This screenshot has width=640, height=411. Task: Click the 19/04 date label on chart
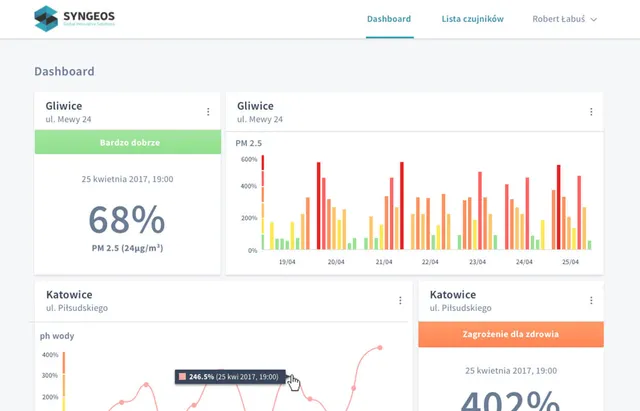click(x=287, y=262)
